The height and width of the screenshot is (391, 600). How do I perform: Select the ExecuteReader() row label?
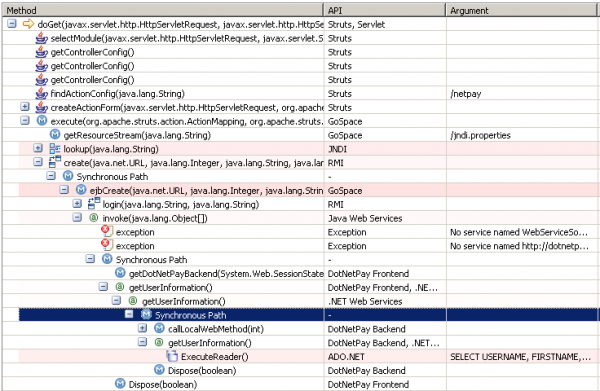[215, 357]
